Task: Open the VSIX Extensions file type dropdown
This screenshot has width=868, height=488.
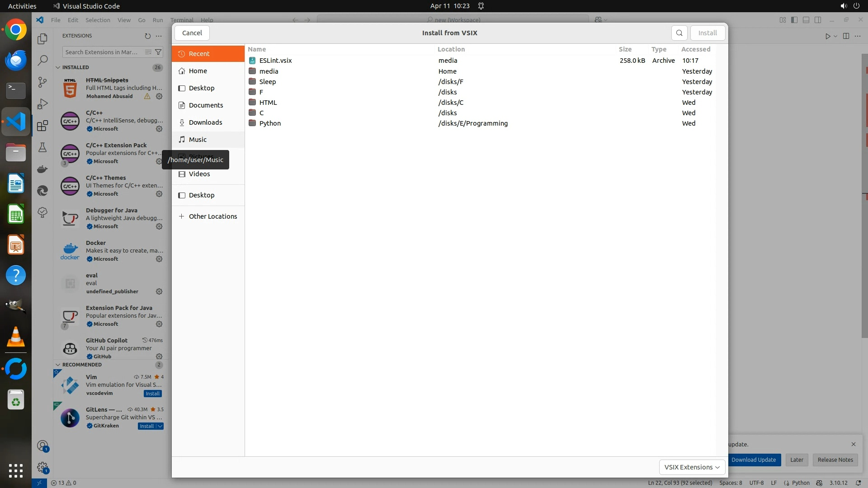Action: [692, 467]
